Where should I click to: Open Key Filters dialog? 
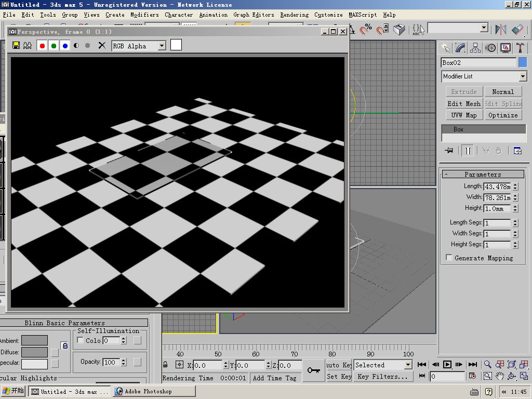[x=383, y=377]
